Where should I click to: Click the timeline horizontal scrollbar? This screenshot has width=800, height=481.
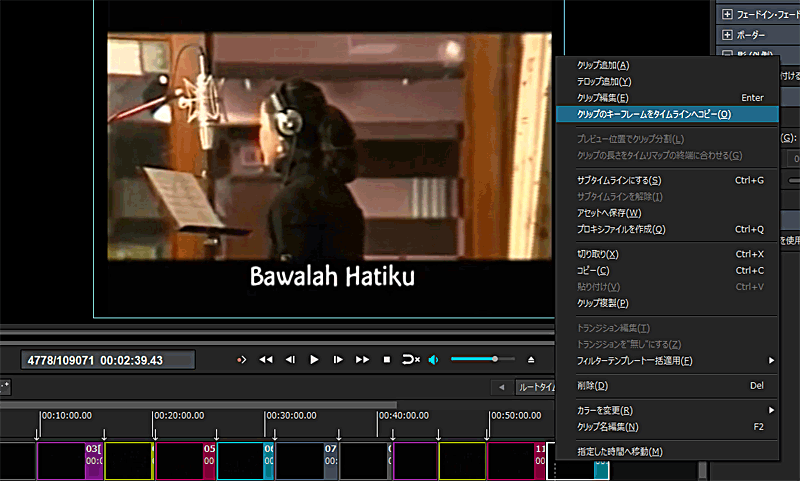(x=198, y=404)
